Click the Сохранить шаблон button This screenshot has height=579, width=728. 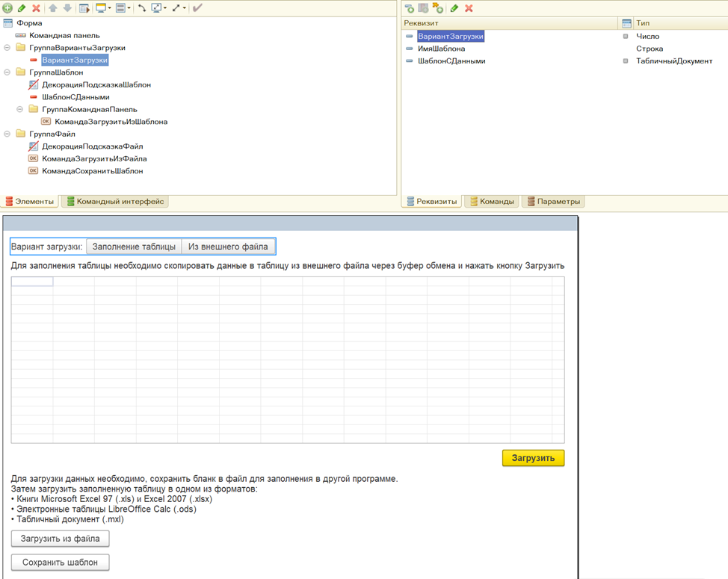click(60, 563)
